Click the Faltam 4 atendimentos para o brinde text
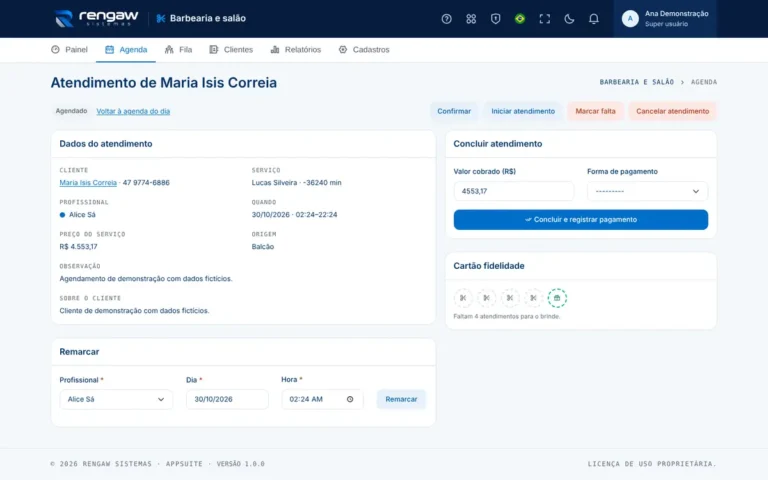 coord(506,316)
